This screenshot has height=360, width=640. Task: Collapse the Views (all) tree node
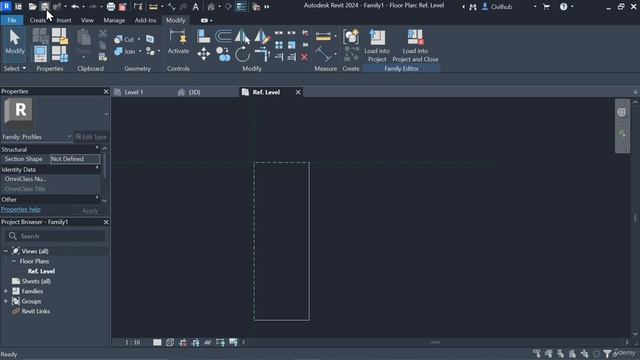(6, 251)
